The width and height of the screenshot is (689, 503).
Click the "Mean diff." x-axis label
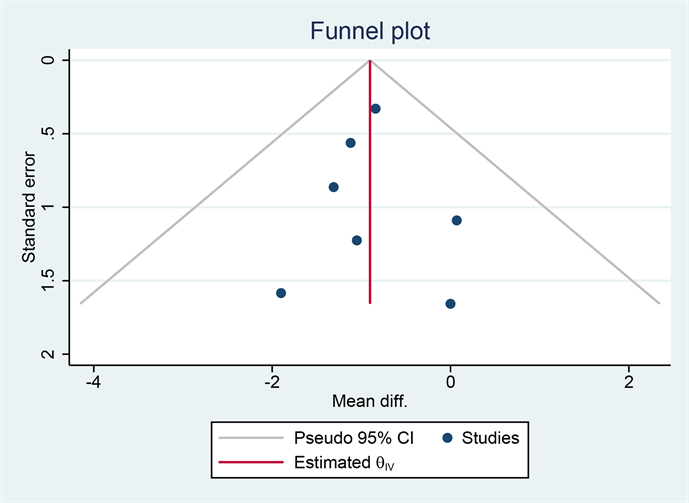[370, 402]
